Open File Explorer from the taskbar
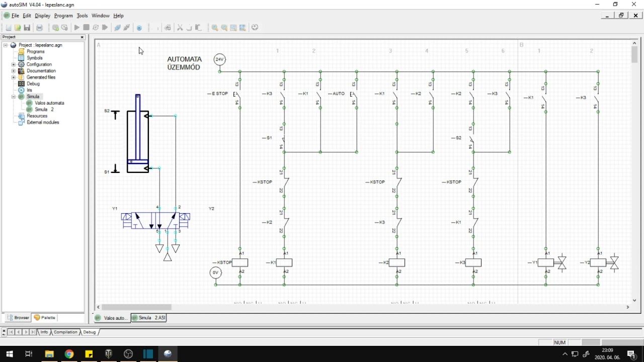 (49, 354)
